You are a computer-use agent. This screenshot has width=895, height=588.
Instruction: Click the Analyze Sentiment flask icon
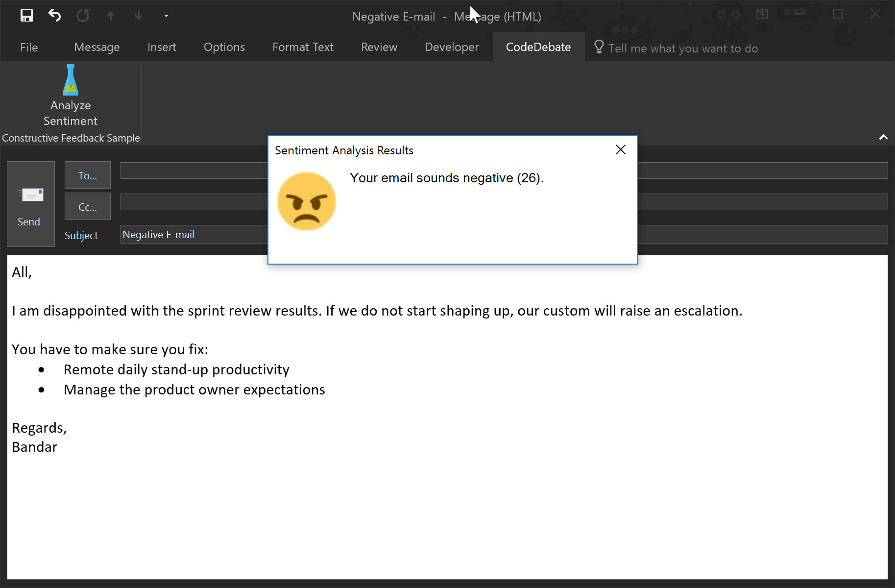71,81
